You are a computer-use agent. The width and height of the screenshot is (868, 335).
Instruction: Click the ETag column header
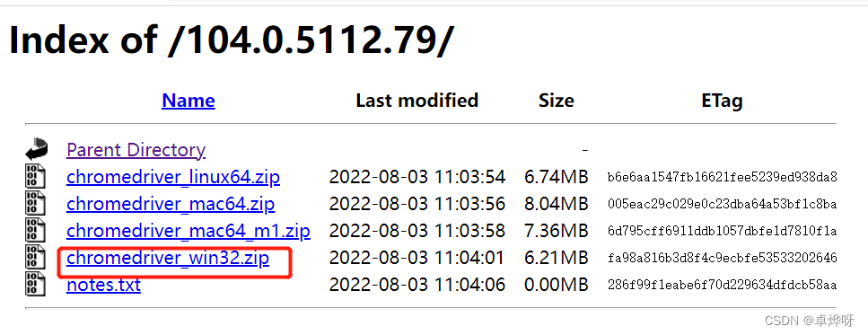click(722, 101)
